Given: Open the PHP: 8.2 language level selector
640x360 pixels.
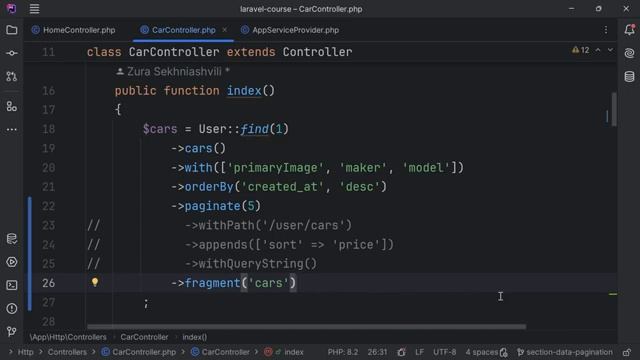Looking at the screenshot, I should tap(343, 352).
